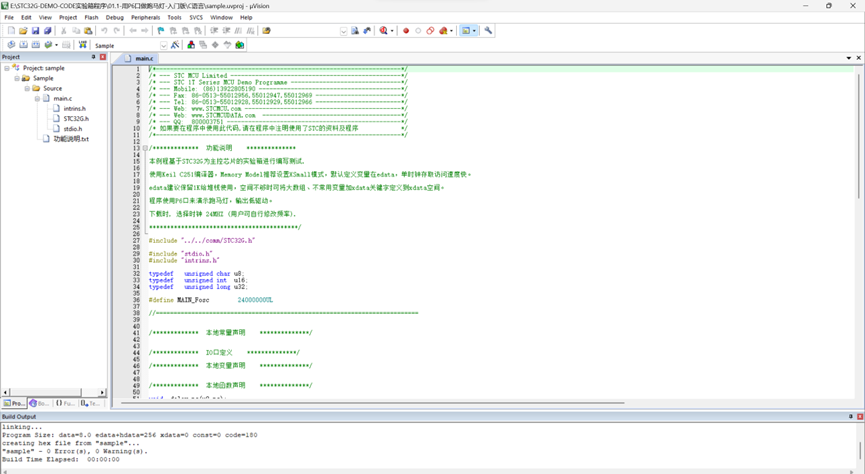Collapse the Source group in the project tree

(x=27, y=88)
